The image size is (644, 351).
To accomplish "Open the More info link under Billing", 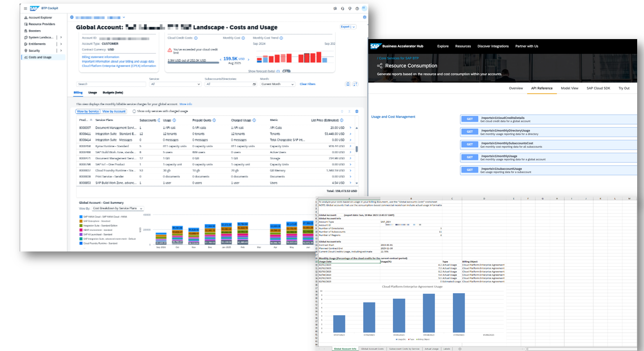I will (x=186, y=104).
